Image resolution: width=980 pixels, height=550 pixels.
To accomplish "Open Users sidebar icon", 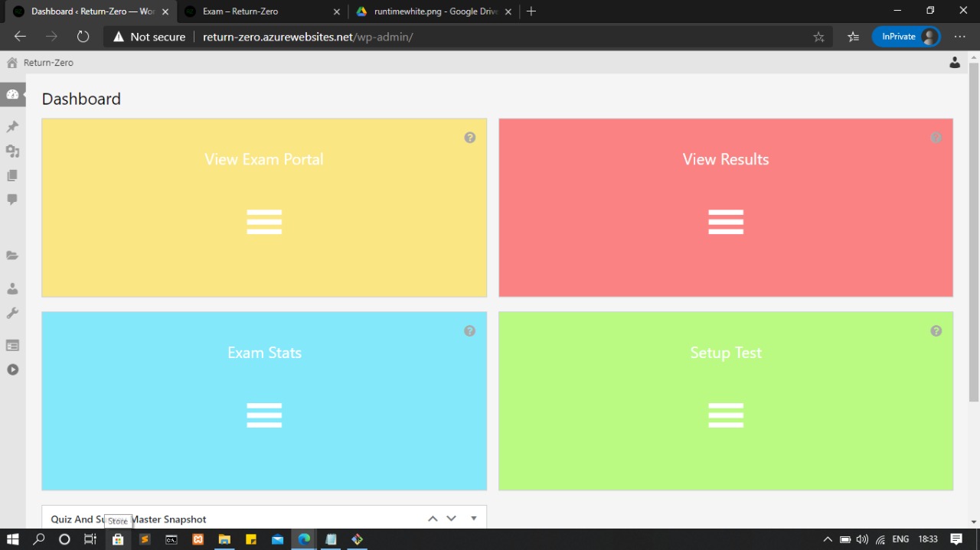I will click(12, 288).
